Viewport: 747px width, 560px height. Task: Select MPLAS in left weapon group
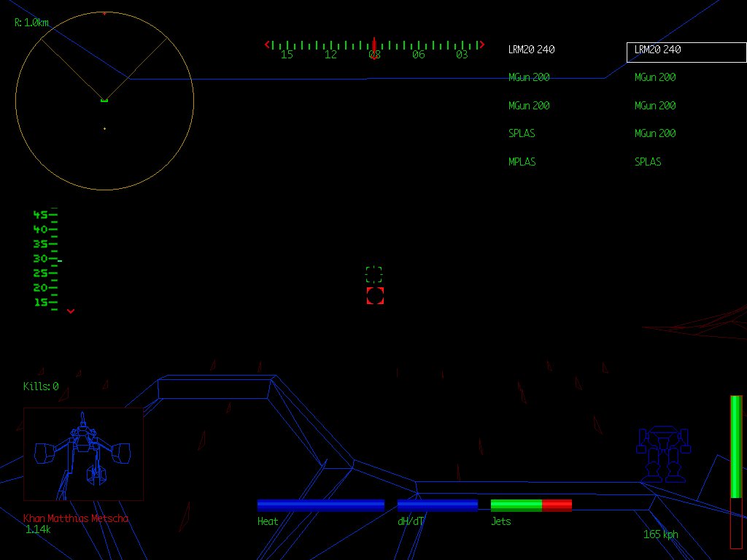coord(522,161)
